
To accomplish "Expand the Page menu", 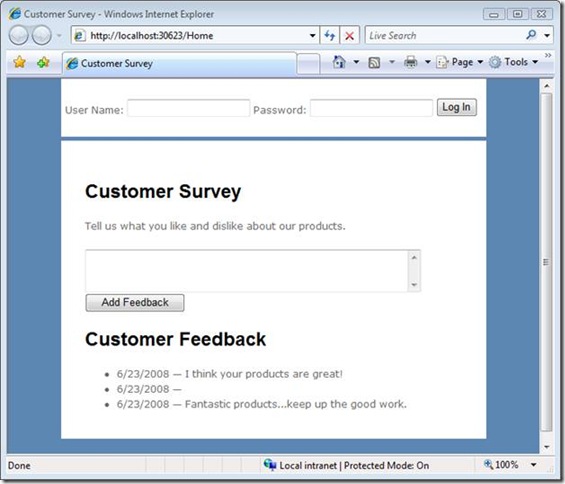I will tap(459, 62).
